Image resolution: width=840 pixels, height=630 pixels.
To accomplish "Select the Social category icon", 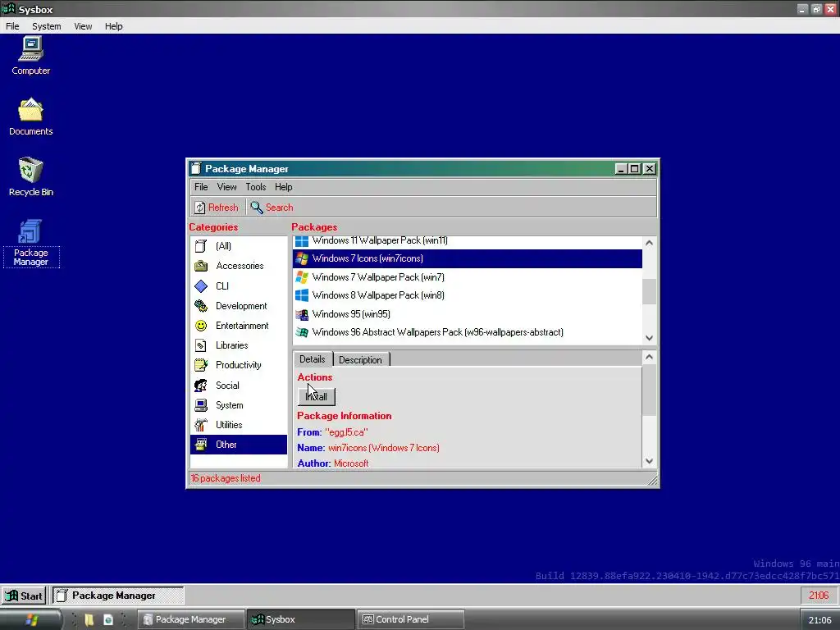I will pos(201,386).
